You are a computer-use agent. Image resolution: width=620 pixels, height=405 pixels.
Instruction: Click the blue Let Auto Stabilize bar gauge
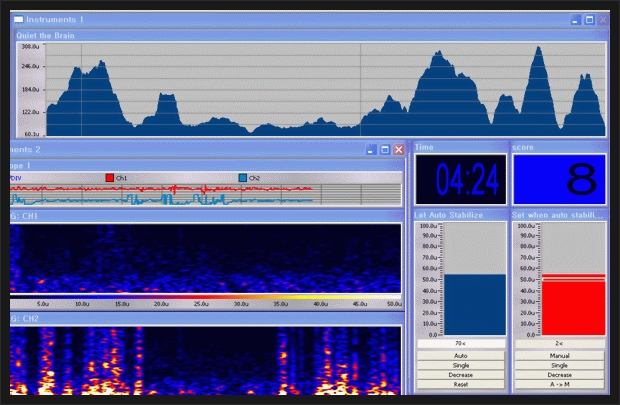tap(475, 279)
